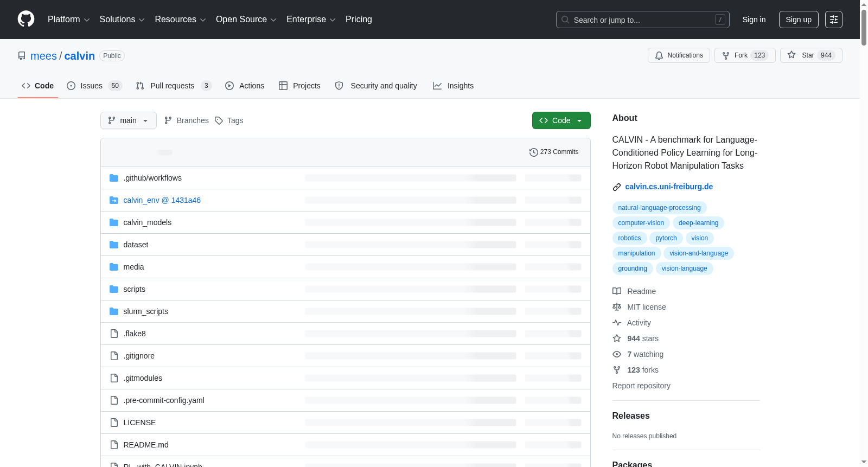Click the Readme book icon
Screen dimensions: 868x467
click(617, 291)
